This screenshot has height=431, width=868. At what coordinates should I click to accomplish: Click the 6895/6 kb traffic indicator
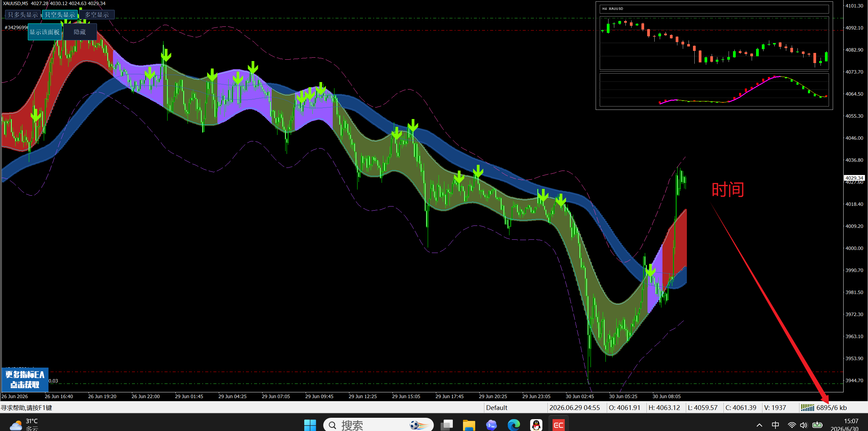click(x=831, y=408)
